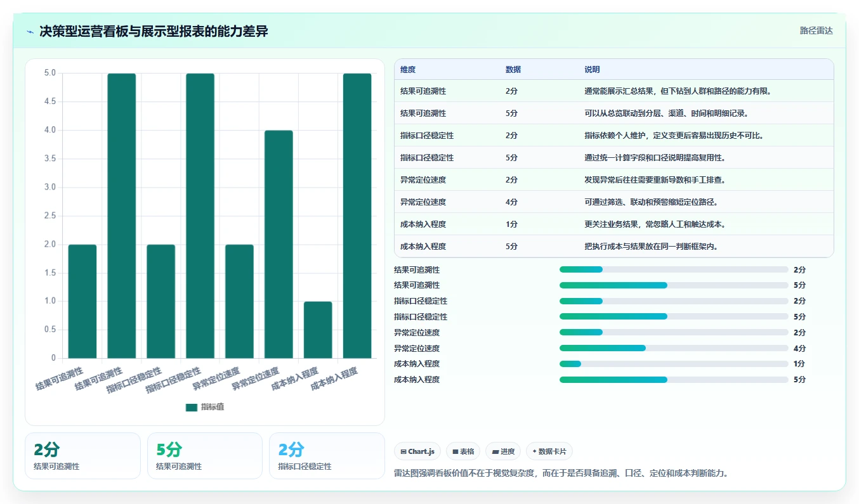Select the row describing 更关注业务结果
The width and height of the screenshot is (859, 504).
[614, 224]
